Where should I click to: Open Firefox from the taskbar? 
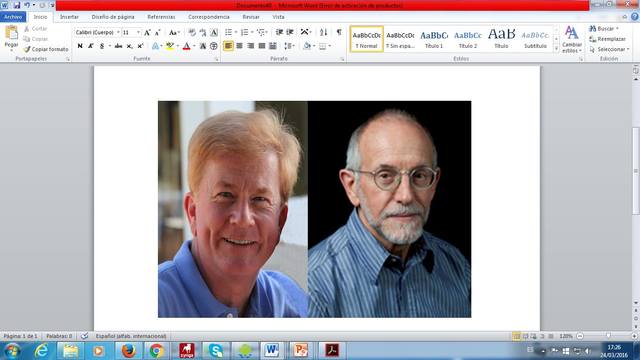coord(128,351)
